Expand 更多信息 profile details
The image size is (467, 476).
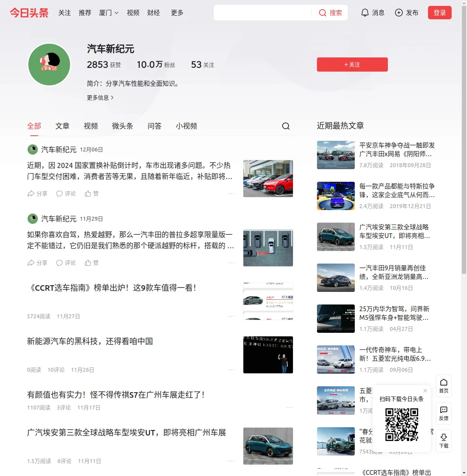click(100, 98)
